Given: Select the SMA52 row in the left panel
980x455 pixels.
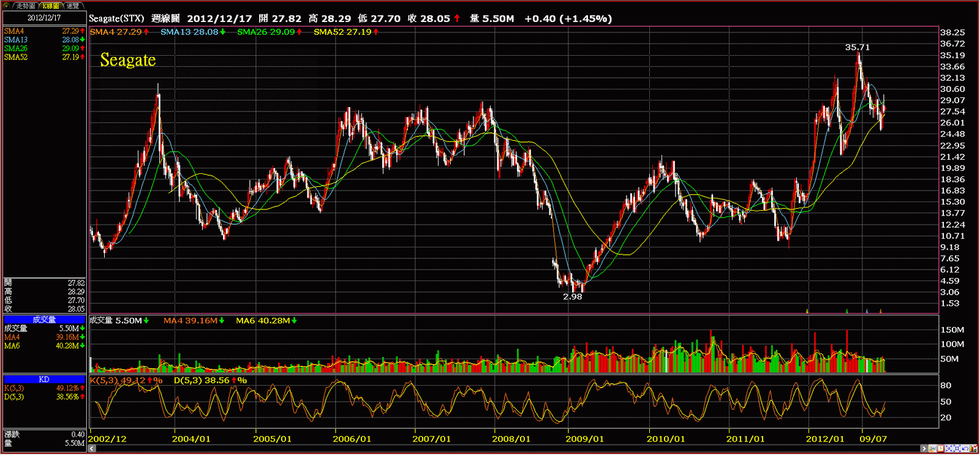Looking at the screenshot, I should click(44, 57).
